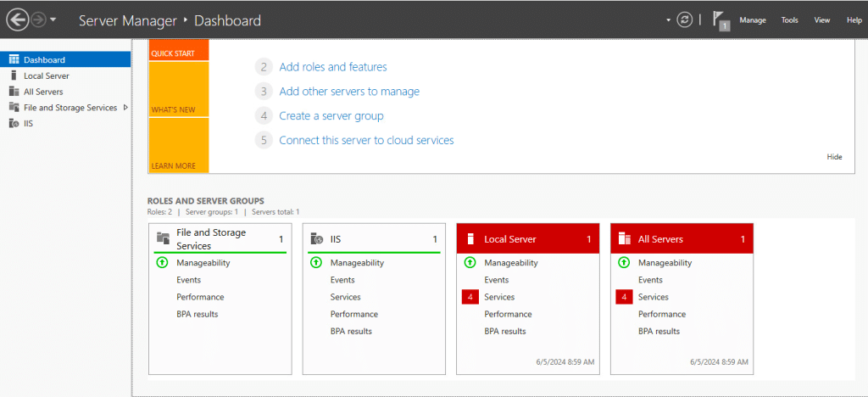868x397 pixels.
Task: Open the dropdown arrow beside refresh icon
Action: (x=668, y=20)
